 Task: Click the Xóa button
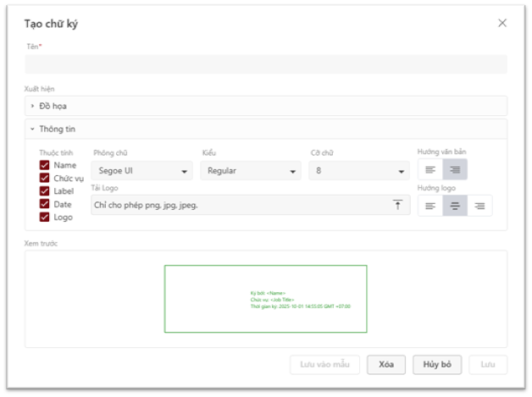click(386, 365)
